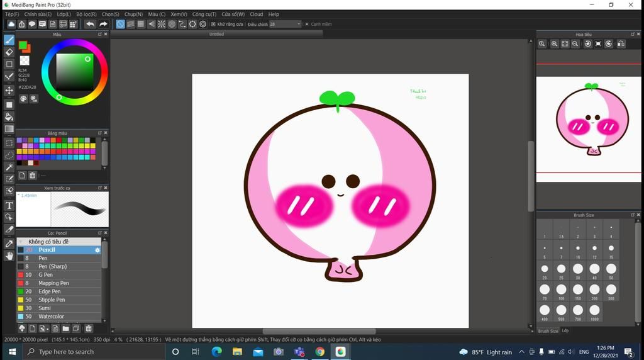Toggle the Khử răng cưa checkbox
644x360 pixels.
coord(214,24)
